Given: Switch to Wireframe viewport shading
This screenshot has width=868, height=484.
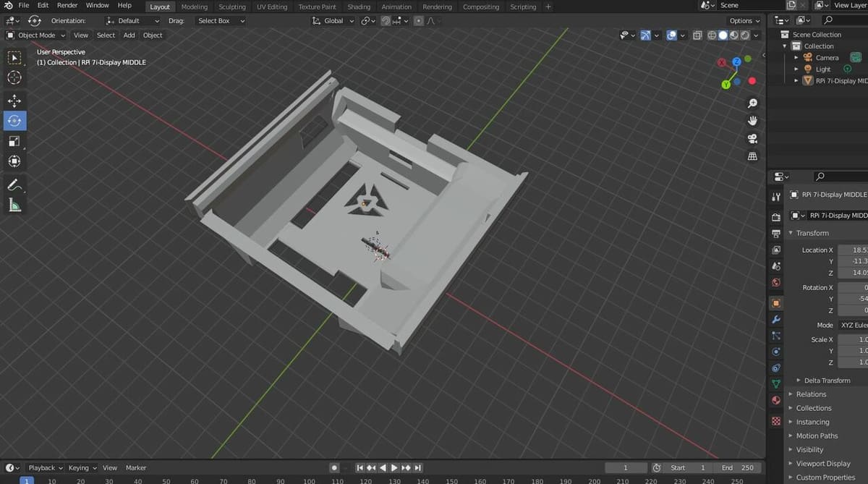Looking at the screenshot, I should pyautogui.click(x=712, y=35).
